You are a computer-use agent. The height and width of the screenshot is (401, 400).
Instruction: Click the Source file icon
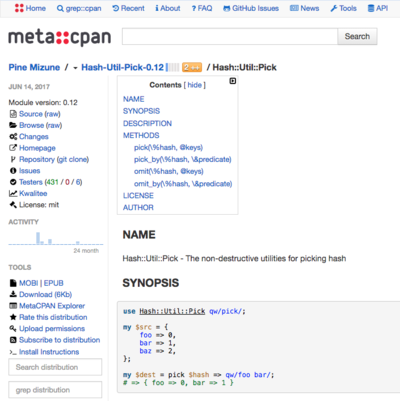click(13, 114)
